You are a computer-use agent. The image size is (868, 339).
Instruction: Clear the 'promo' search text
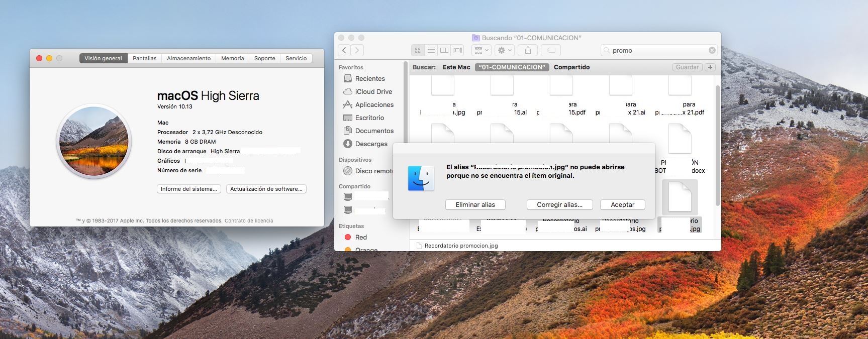[x=712, y=50]
